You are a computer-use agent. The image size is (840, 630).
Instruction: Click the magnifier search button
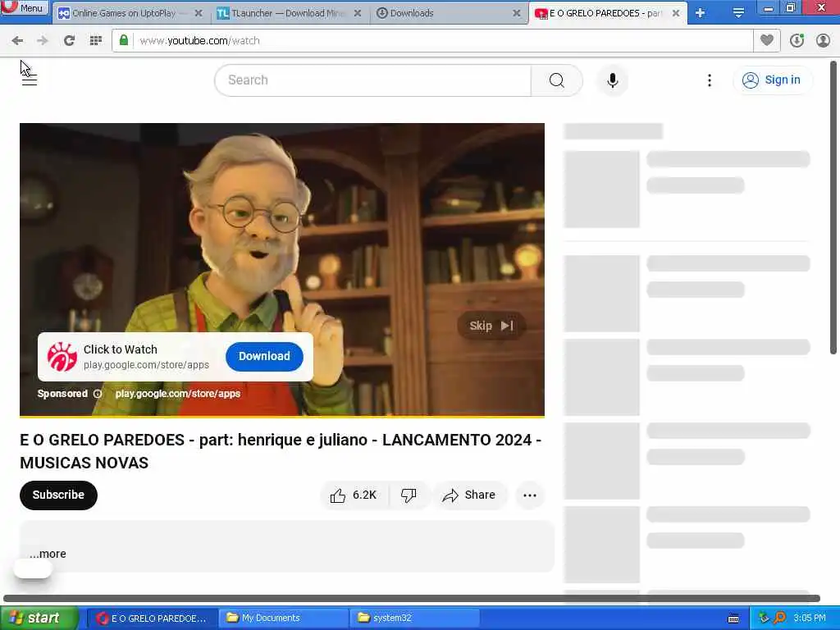click(x=557, y=80)
